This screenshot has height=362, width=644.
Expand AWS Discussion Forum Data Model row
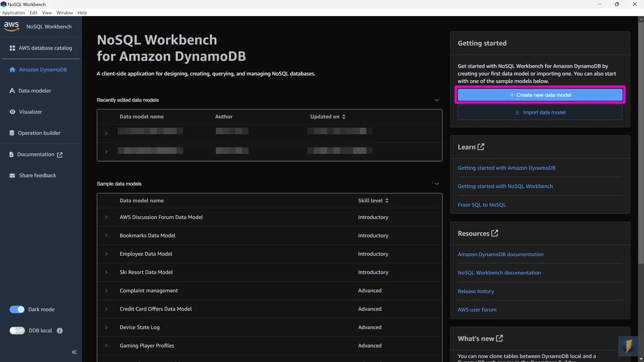point(106,217)
